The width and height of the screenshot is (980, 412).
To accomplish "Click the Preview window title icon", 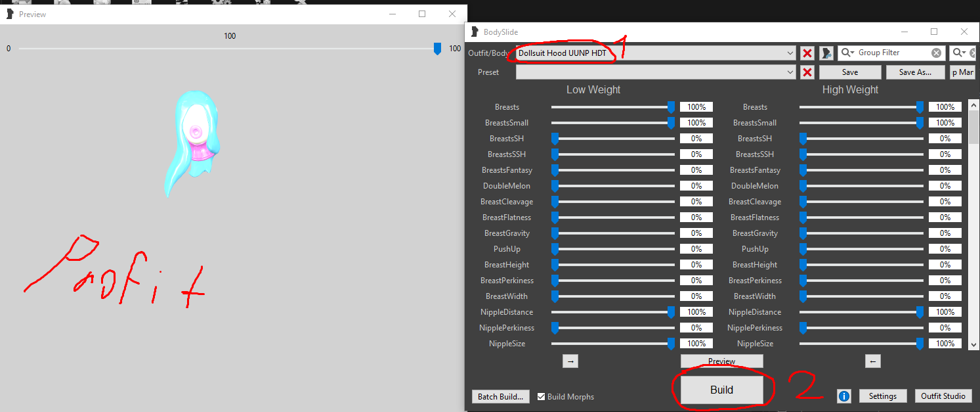I will click(10, 14).
